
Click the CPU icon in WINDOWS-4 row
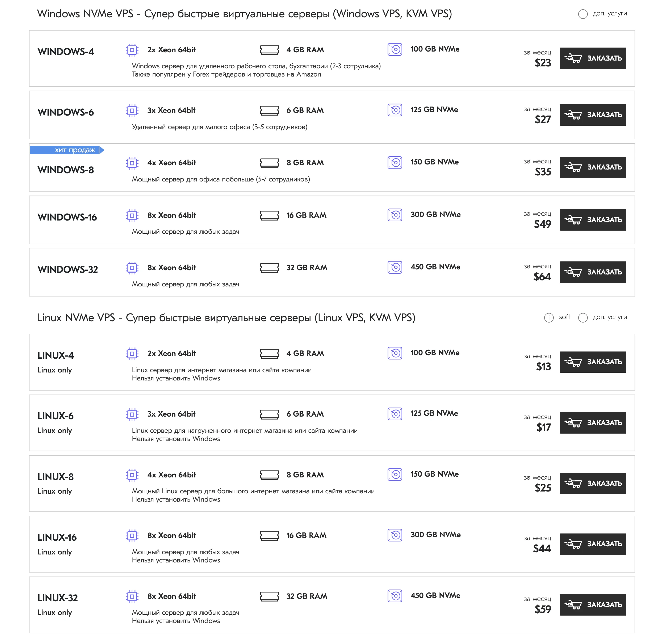pyautogui.click(x=132, y=50)
